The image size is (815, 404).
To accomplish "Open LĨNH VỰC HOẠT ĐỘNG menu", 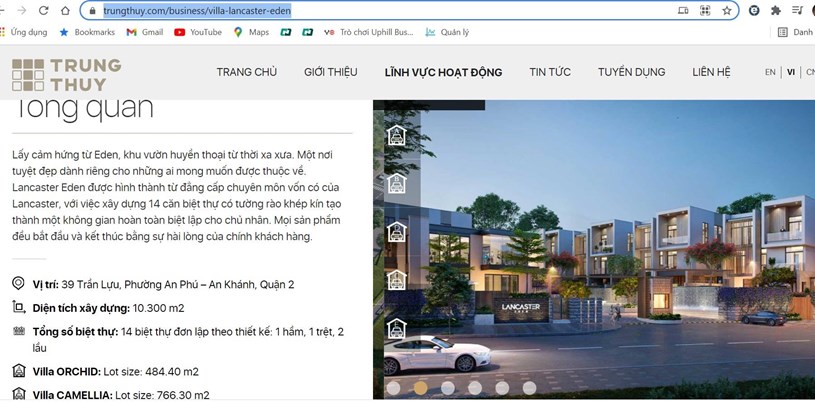I will pos(443,72).
